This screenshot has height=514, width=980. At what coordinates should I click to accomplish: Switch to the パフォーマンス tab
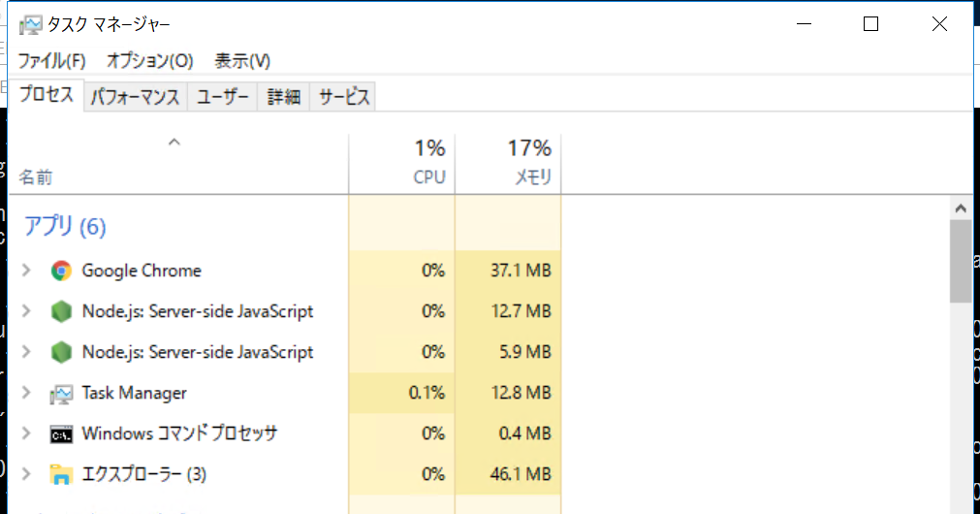point(136,97)
